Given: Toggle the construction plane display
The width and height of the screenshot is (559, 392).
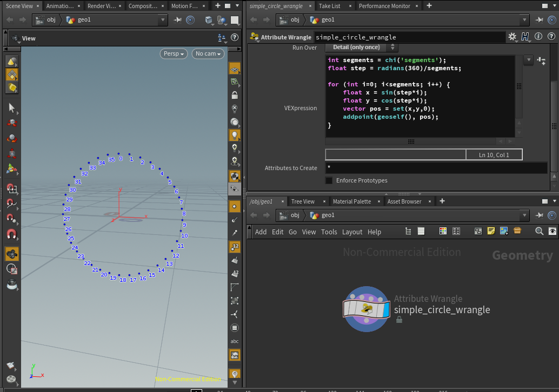Looking at the screenshot, I should pyautogui.click(x=235, y=69).
